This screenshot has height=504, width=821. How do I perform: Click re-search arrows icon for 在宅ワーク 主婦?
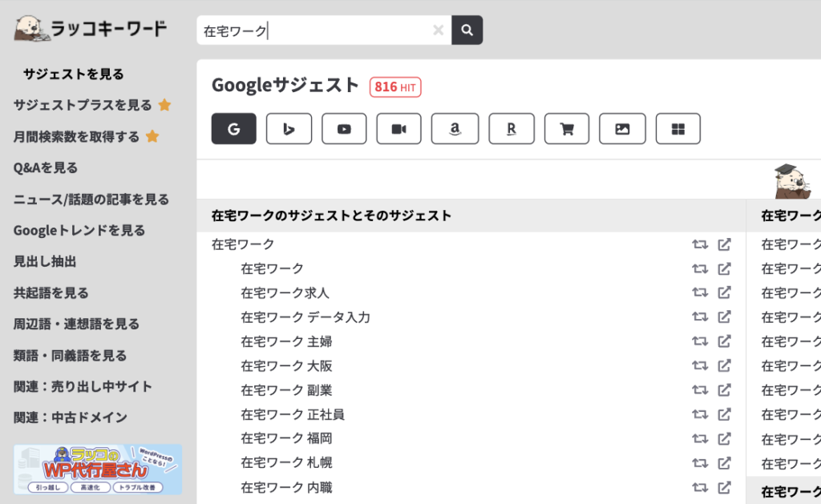(x=699, y=341)
